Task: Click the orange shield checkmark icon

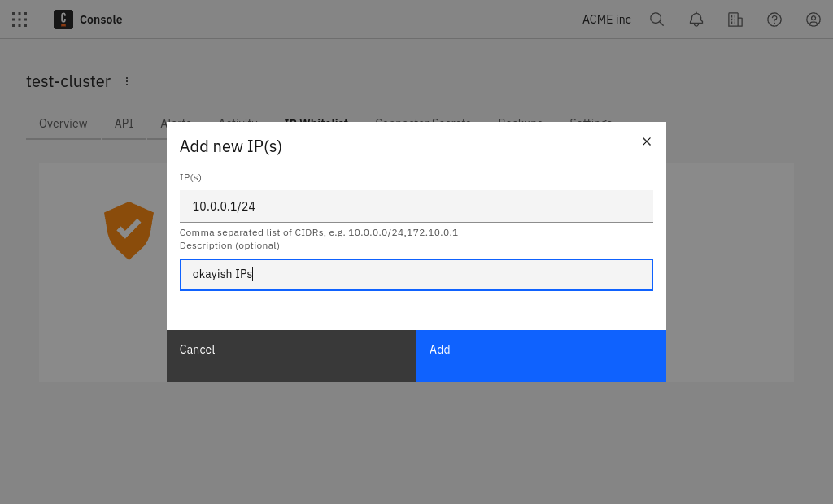Action: tap(129, 230)
